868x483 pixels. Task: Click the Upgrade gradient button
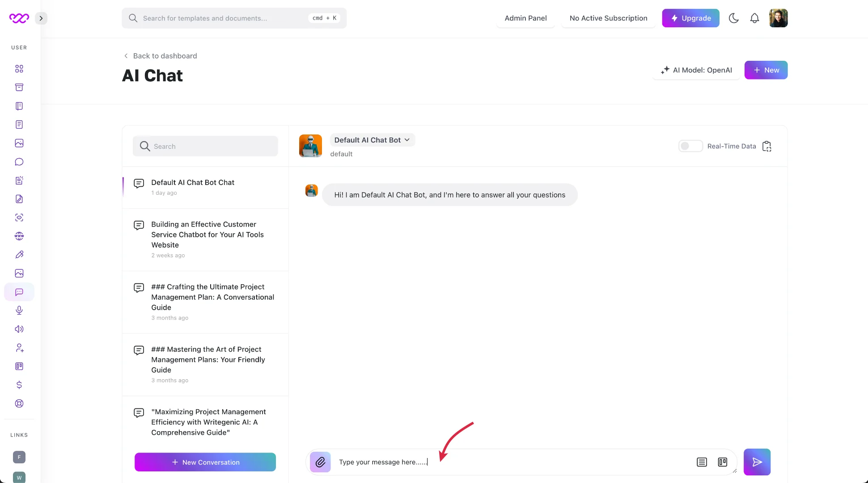point(690,18)
